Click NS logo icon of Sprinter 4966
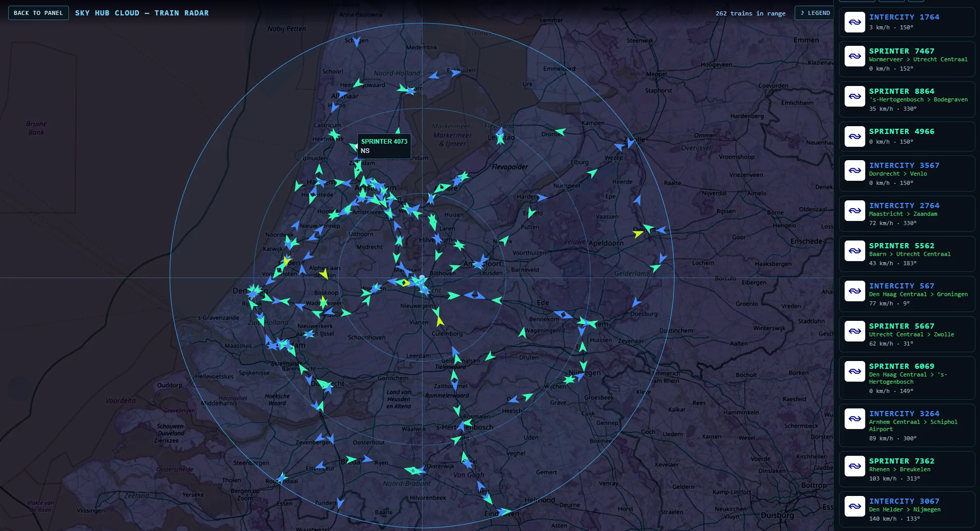This screenshot has height=531, width=980. click(x=855, y=136)
